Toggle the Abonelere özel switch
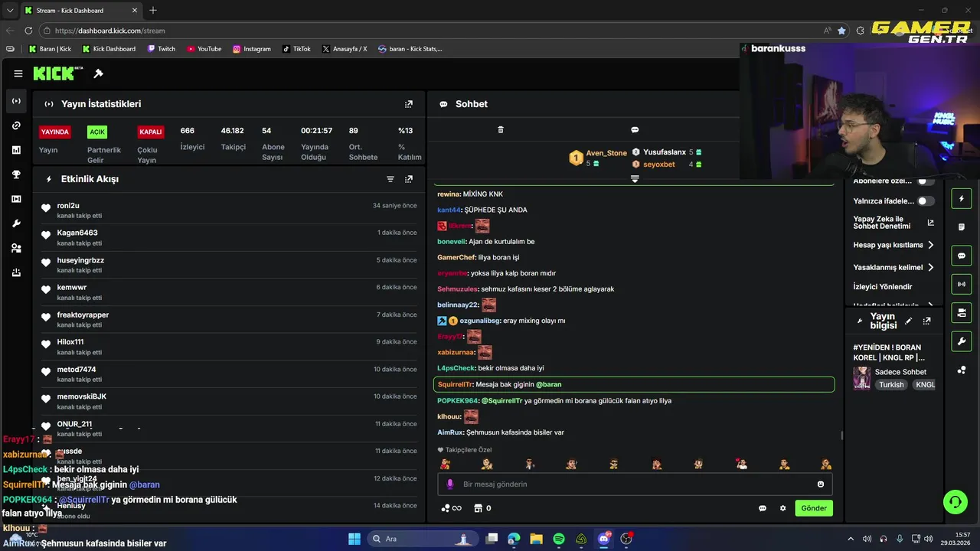Screen dimensions: 980x551 coord(926,181)
